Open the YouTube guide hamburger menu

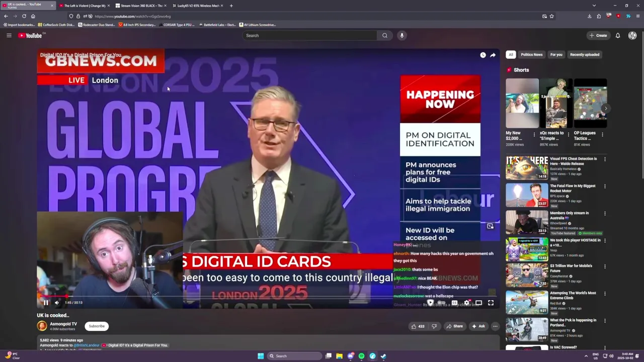[x=9, y=35]
